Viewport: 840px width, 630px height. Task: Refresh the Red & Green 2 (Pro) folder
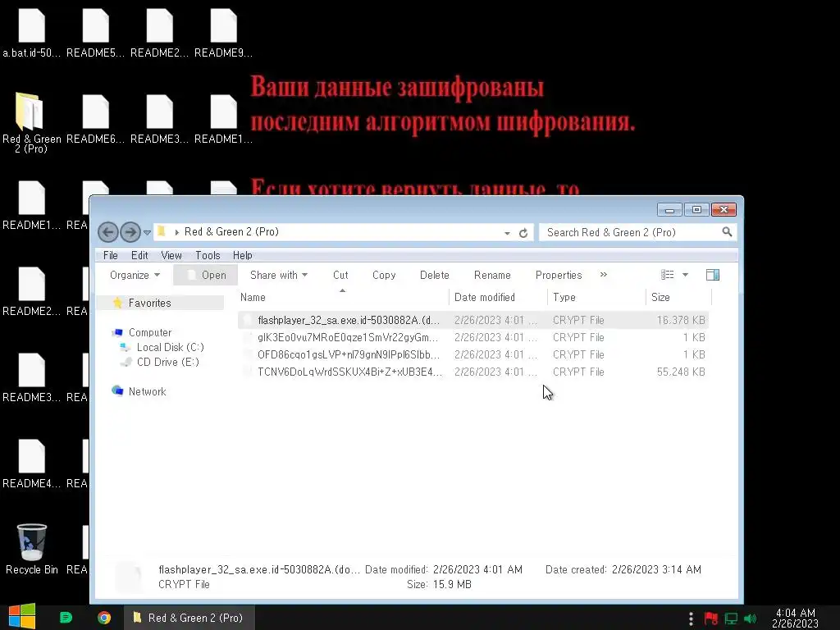pyautogui.click(x=523, y=232)
